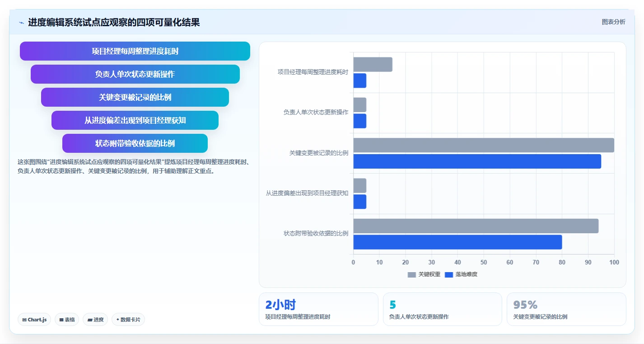This screenshot has width=644, height=344.
Task: Open the 2小时 data card
Action: click(x=318, y=309)
